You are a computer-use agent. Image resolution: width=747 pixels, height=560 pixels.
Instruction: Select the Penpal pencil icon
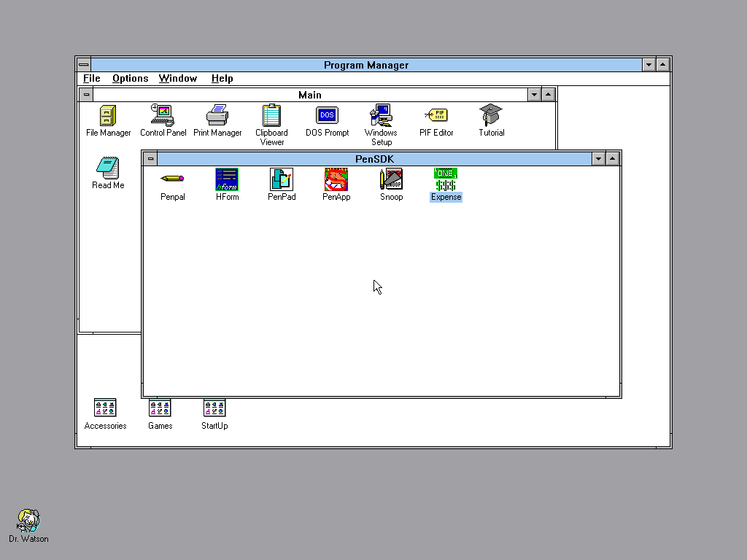coord(172,179)
